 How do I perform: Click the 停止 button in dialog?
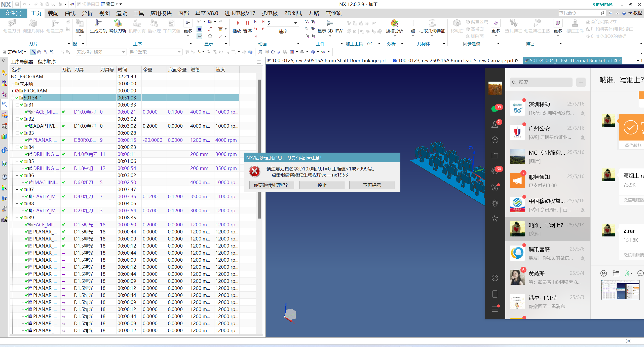322,185
